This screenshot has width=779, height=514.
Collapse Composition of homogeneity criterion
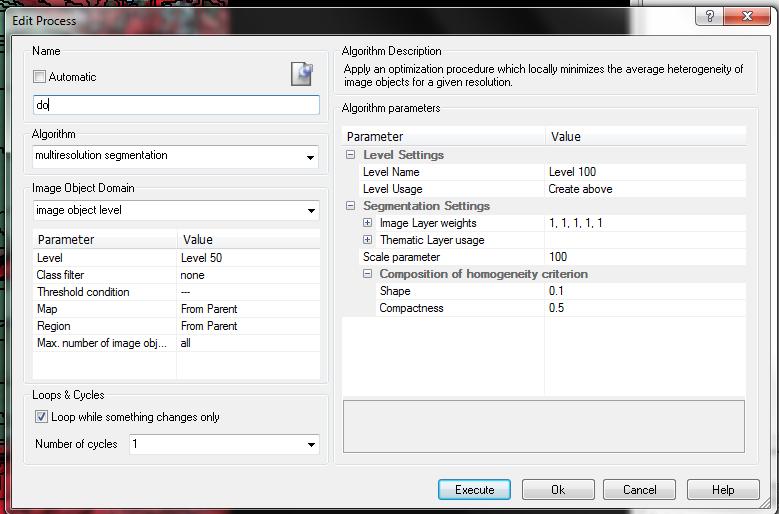coord(368,274)
